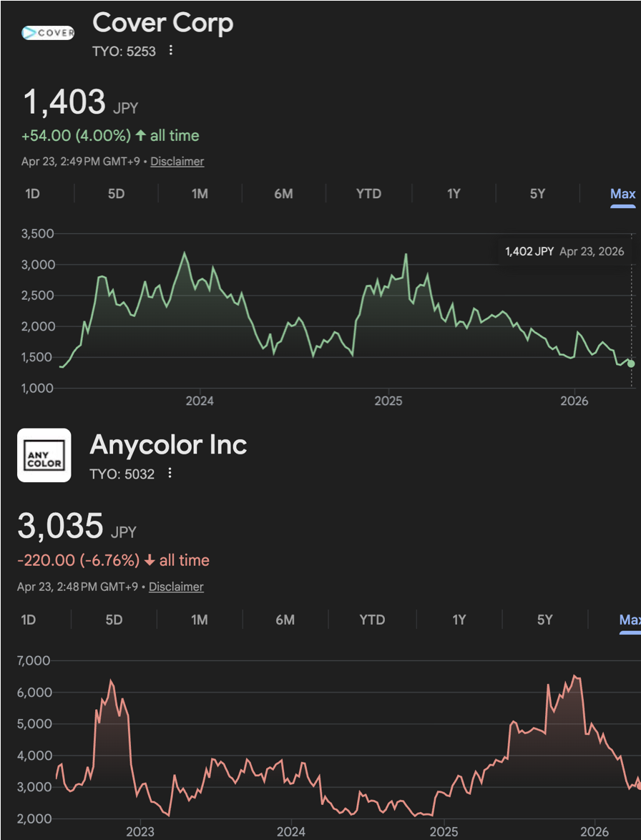This screenshot has width=641, height=840.
Task: View Cover Corp YTD performance
Action: 368,193
